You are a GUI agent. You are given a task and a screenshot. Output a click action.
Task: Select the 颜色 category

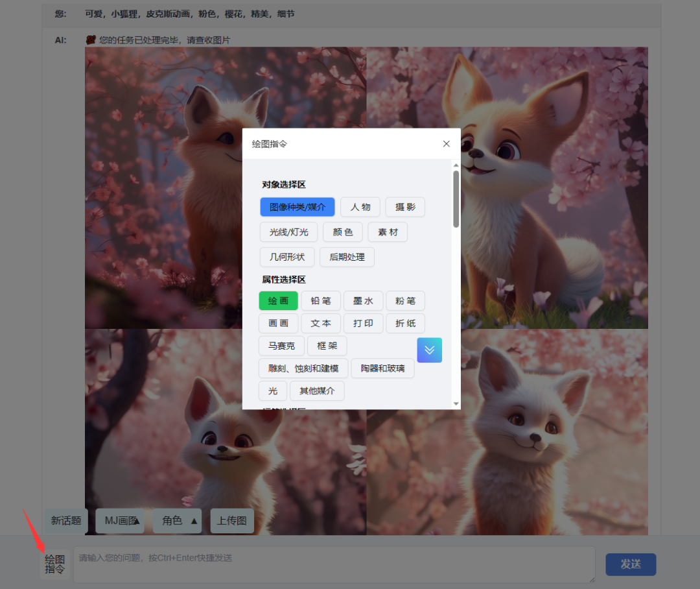pos(342,232)
